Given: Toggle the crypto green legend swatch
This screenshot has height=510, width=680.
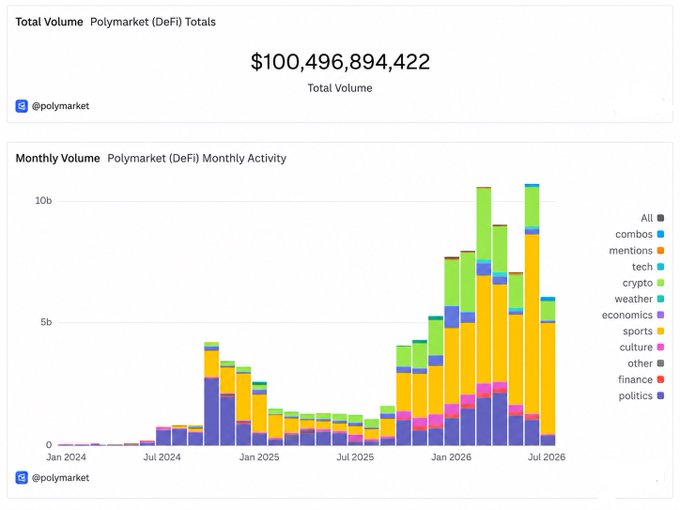Looking at the screenshot, I should pos(660,283).
